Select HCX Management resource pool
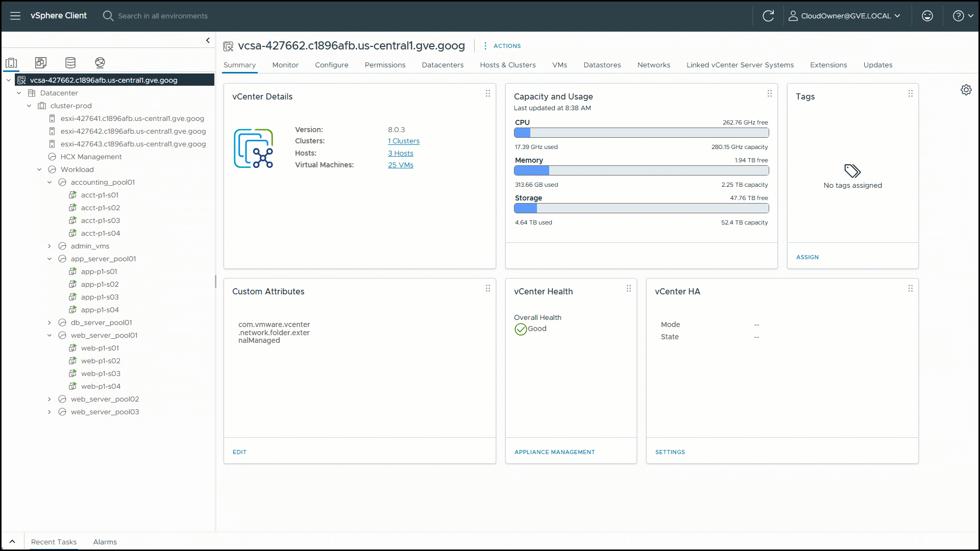 pyautogui.click(x=91, y=157)
